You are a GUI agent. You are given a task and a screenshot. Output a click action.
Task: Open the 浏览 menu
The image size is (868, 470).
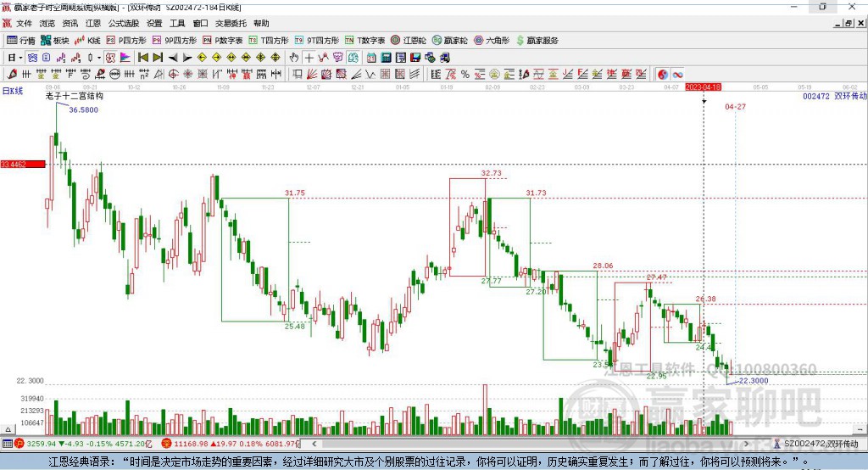(x=47, y=23)
